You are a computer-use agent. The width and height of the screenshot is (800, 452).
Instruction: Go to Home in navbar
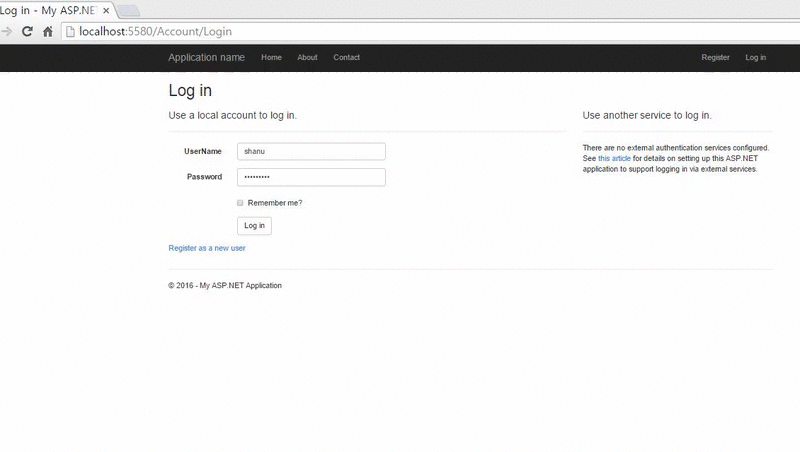click(x=271, y=58)
